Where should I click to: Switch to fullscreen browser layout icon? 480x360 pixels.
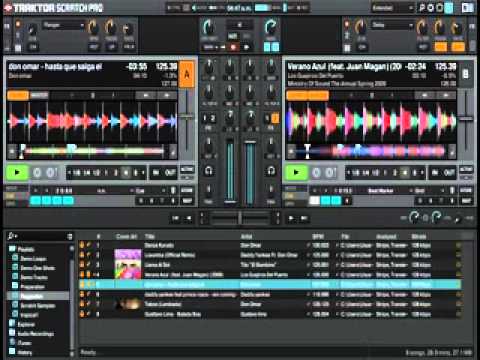click(x=468, y=8)
